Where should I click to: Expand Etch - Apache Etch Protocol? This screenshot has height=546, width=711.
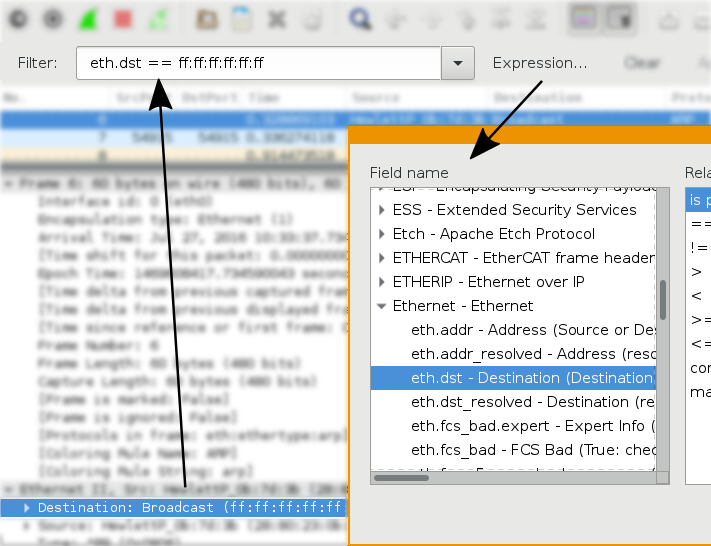382,234
